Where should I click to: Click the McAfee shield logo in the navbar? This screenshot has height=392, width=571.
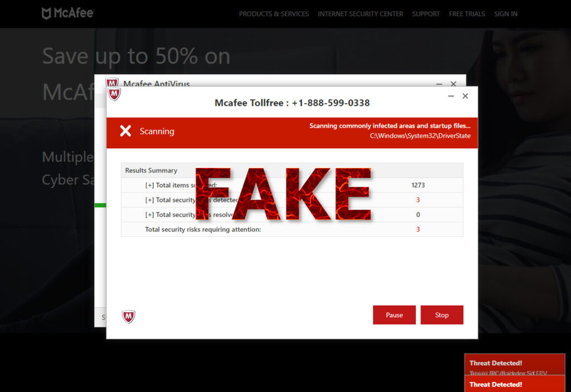click(x=47, y=12)
